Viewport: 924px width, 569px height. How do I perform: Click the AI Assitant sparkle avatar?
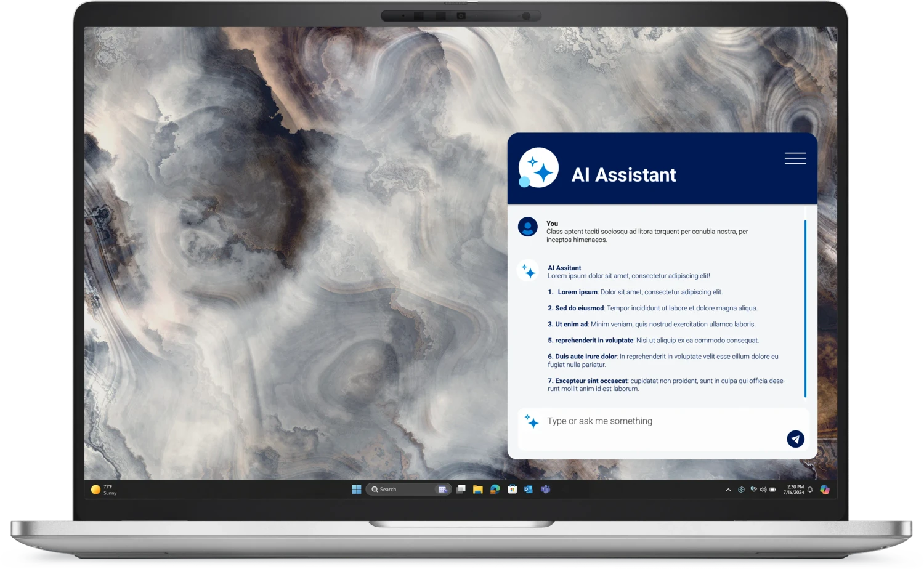pyautogui.click(x=528, y=272)
